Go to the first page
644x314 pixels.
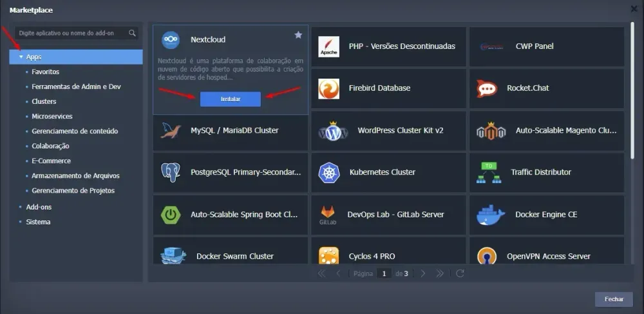click(x=321, y=273)
